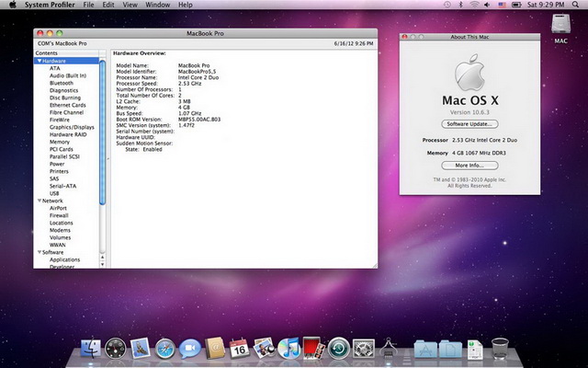588x368 pixels.
Task: Launch Safari from the dock
Action: click(x=165, y=348)
